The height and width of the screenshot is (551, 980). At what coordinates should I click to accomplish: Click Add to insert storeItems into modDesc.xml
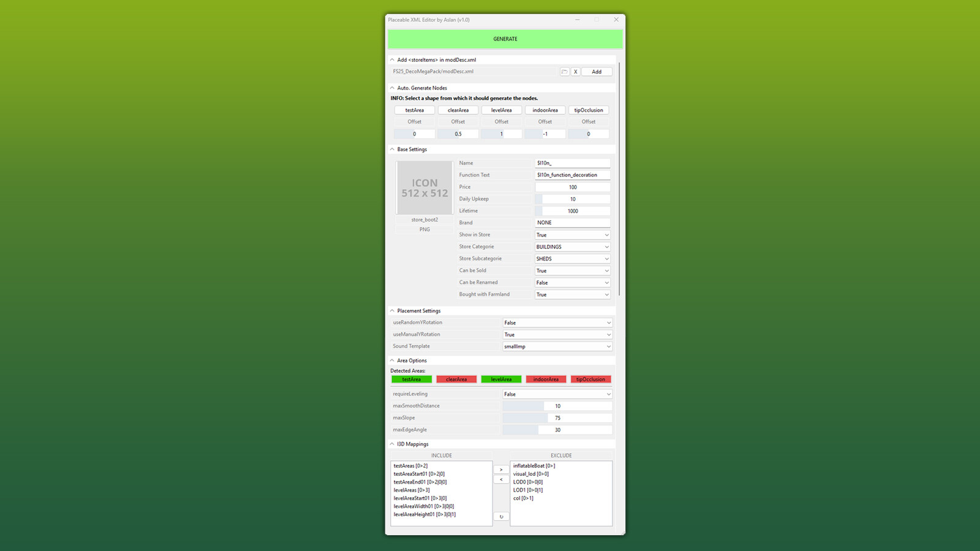click(596, 72)
